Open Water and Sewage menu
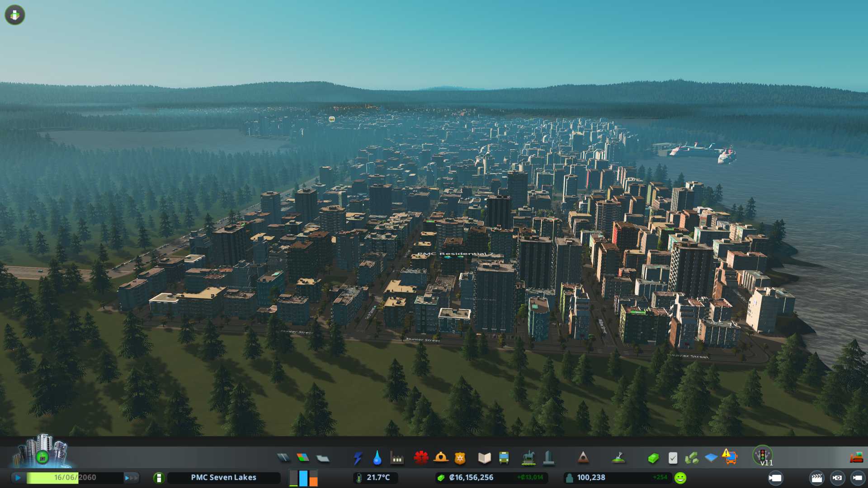The width and height of the screenshot is (868, 488). [x=377, y=458]
